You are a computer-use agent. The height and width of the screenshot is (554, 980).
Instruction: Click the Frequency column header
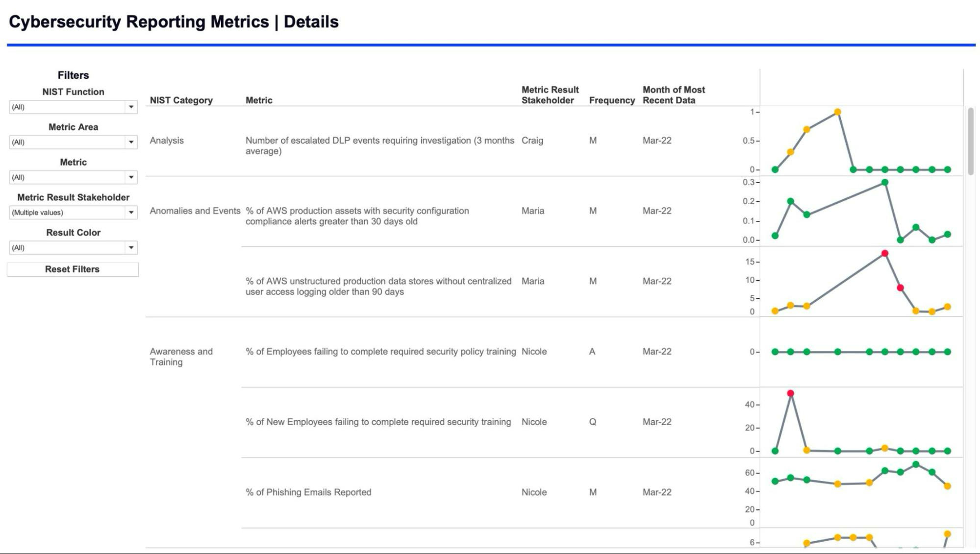pos(611,100)
